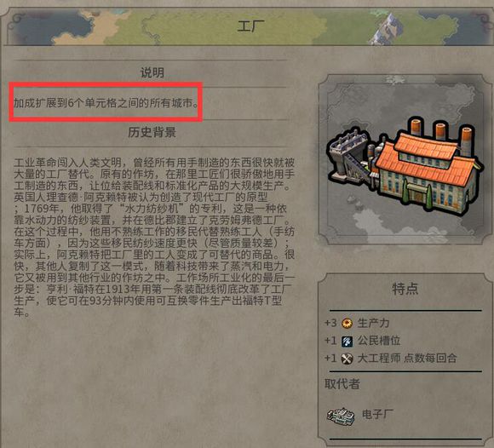The height and width of the screenshot is (448, 494).
Task: Click the citizen slot icon
Action: pyautogui.click(x=348, y=341)
